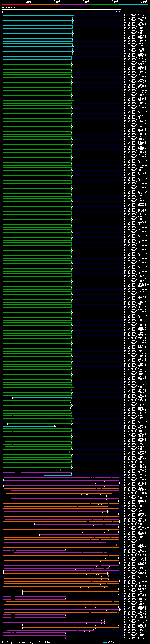Select the UniRef100_C1E3N0 label
This screenshot has height=644, width=150.
click(x=135, y=586)
